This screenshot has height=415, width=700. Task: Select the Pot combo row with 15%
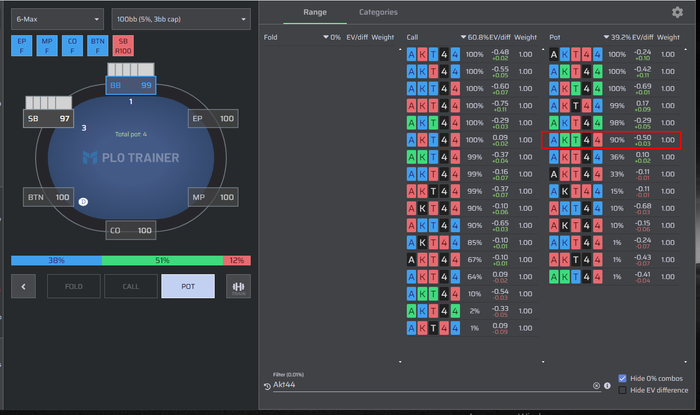[x=614, y=191]
